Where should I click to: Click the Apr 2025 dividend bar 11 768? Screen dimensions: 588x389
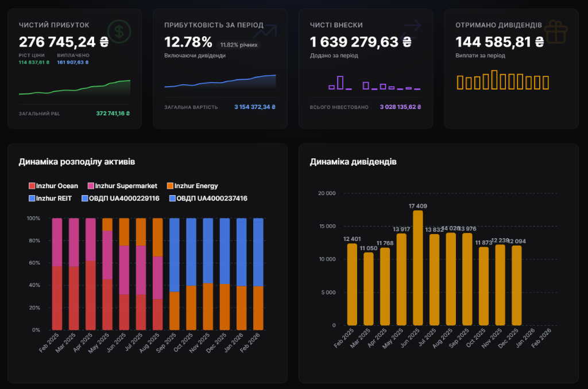[x=385, y=287]
